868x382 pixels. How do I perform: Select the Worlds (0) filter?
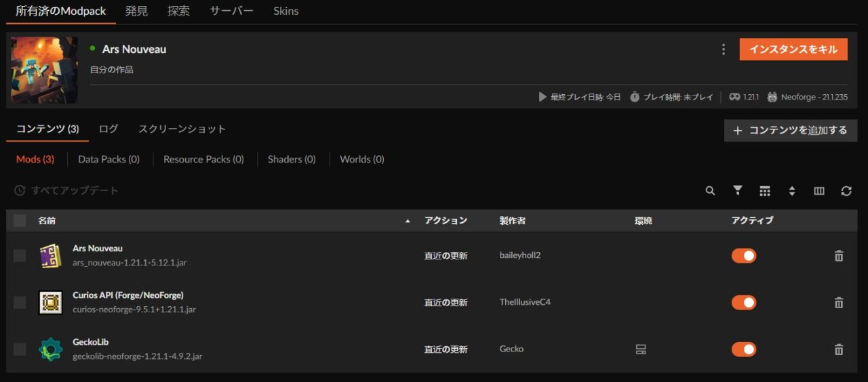tap(361, 159)
